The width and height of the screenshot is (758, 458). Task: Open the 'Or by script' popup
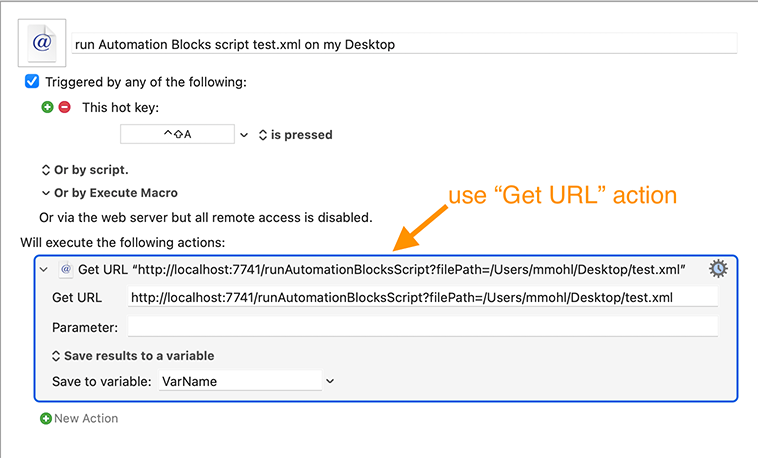(85, 170)
